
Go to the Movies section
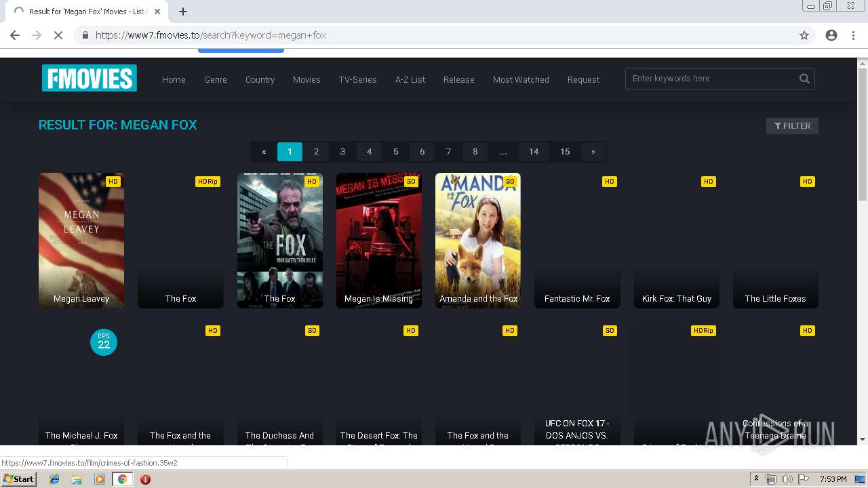[307, 79]
